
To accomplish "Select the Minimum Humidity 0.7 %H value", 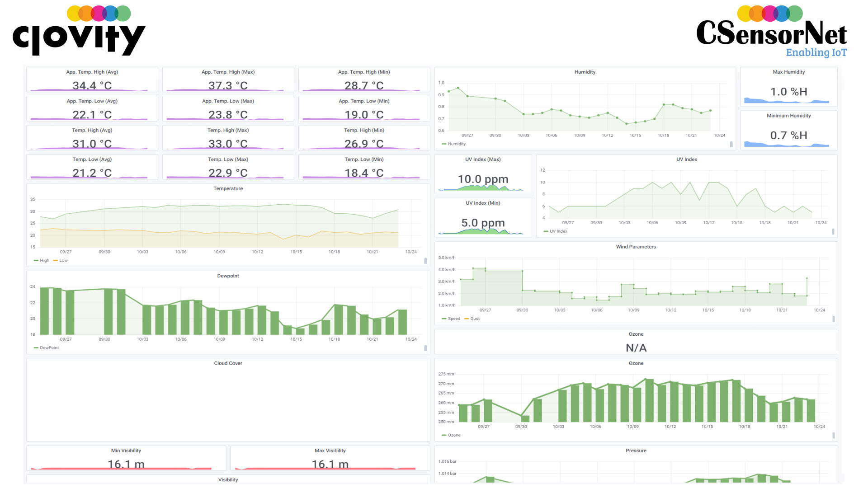I will 789,135.
